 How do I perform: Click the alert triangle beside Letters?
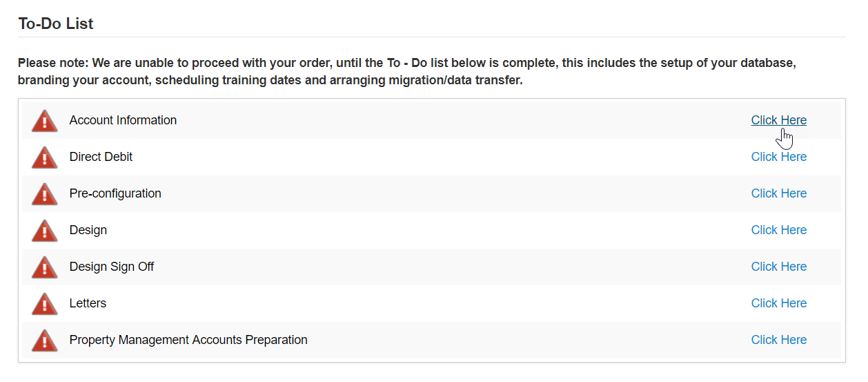45,305
